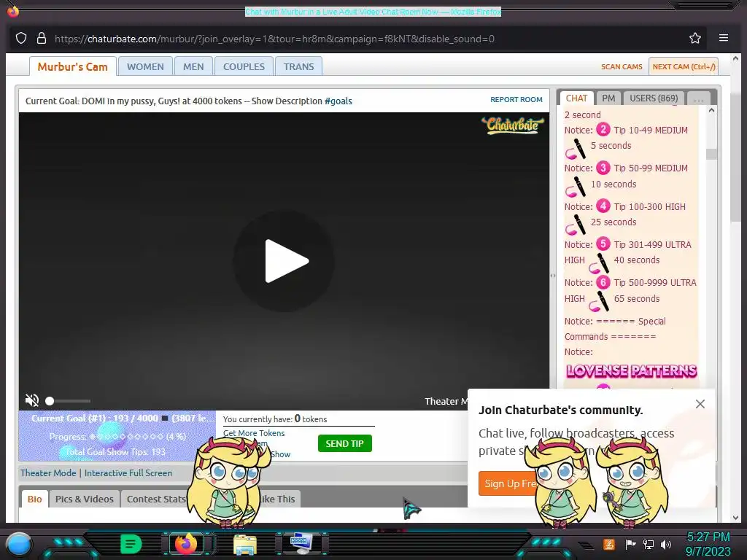This screenshot has width=747, height=560.
Task: Close the Join community popup
Action: coord(700,404)
